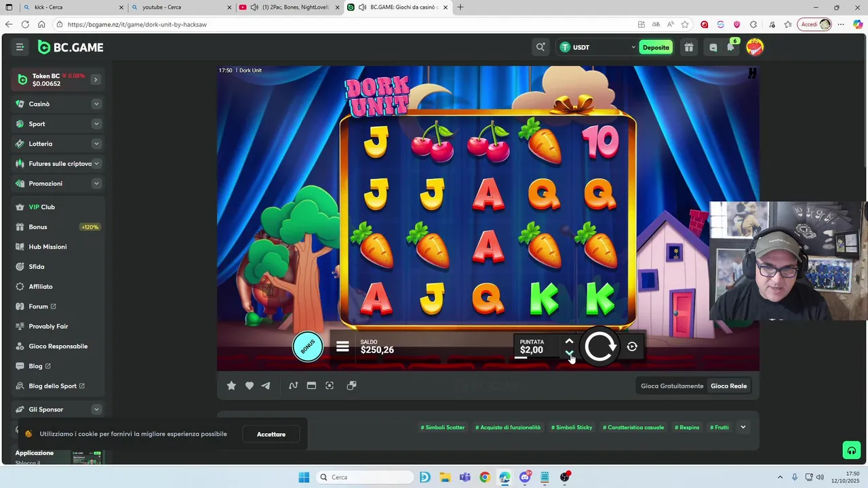
Task: Open Provably Fair in the sidebar
Action: [x=58, y=326]
